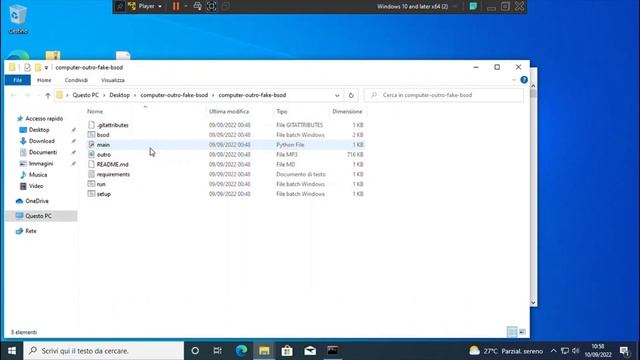Open the command prompt taskbar icon
The height and width of the screenshot is (360, 640).
point(333,351)
